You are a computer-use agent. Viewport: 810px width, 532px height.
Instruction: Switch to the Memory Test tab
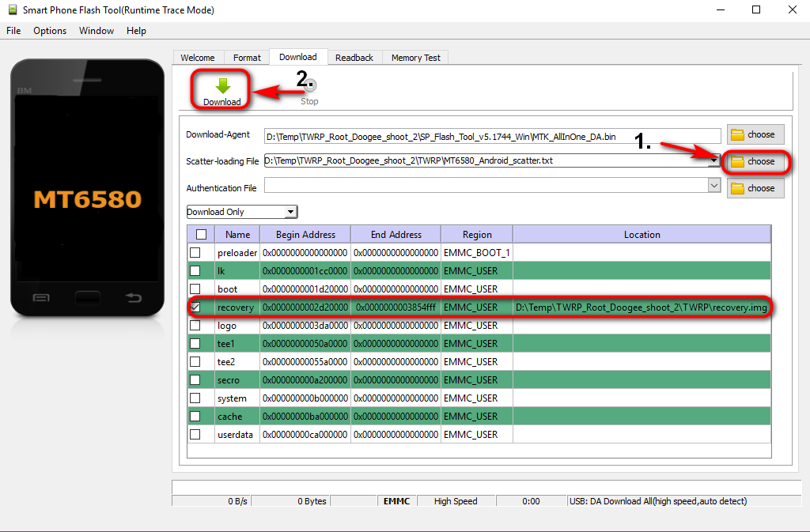pos(416,58)
